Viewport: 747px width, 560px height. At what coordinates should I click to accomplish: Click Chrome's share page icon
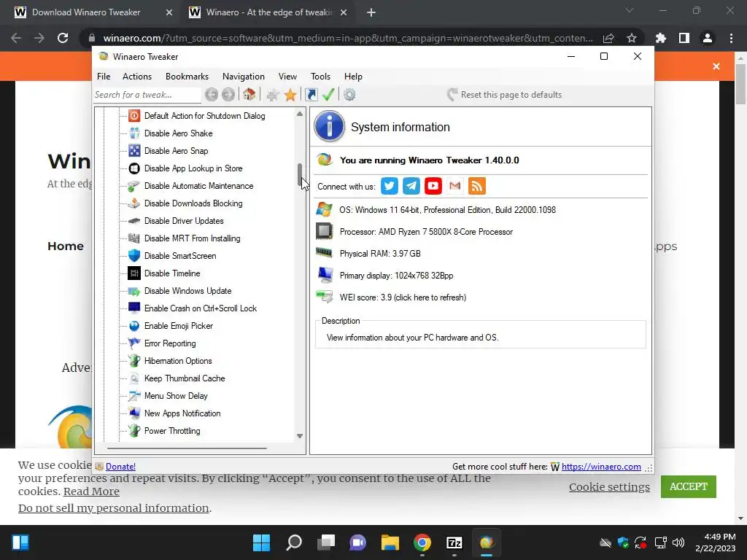point(608,38)
